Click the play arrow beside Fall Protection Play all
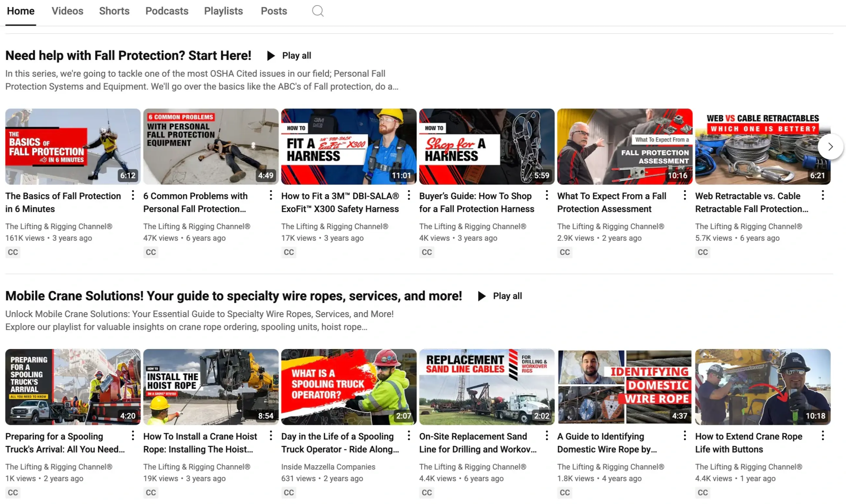This screenshot has width=846, height=504. click(x=271, y=55)
